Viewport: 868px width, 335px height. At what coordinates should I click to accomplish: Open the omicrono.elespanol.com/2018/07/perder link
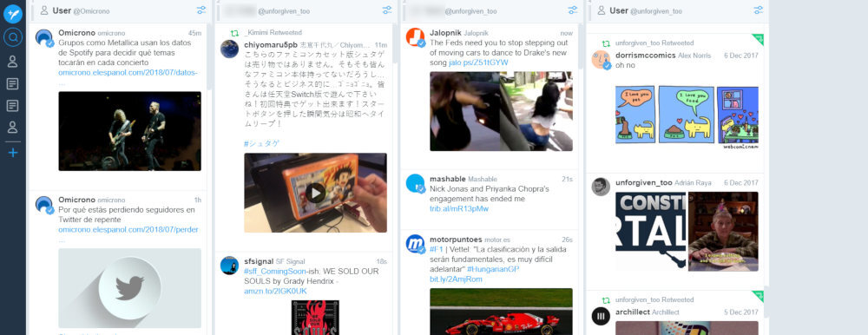(x=128, y=230)
